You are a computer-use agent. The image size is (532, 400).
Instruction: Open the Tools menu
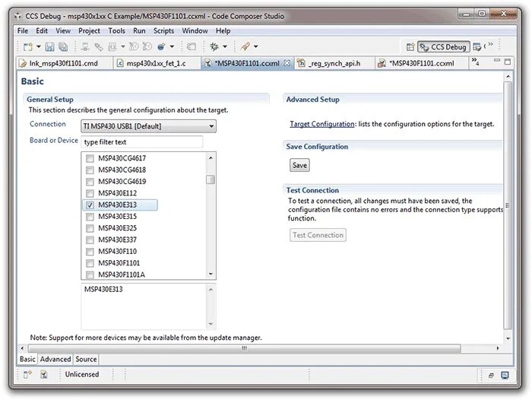(x=117, y=30)
